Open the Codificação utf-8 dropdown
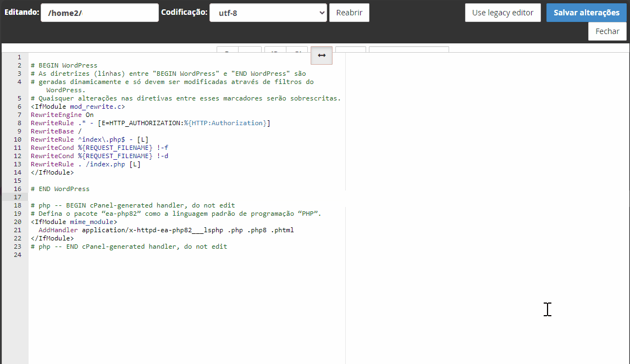This screenshot has height=364, width=630. [268, 13]
